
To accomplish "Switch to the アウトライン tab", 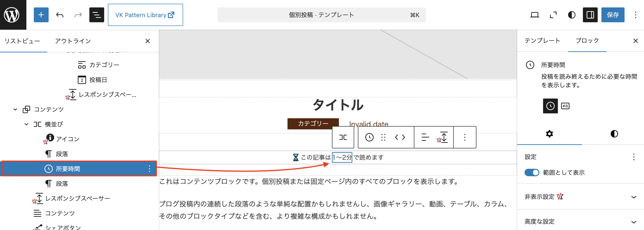I will 73,41.
